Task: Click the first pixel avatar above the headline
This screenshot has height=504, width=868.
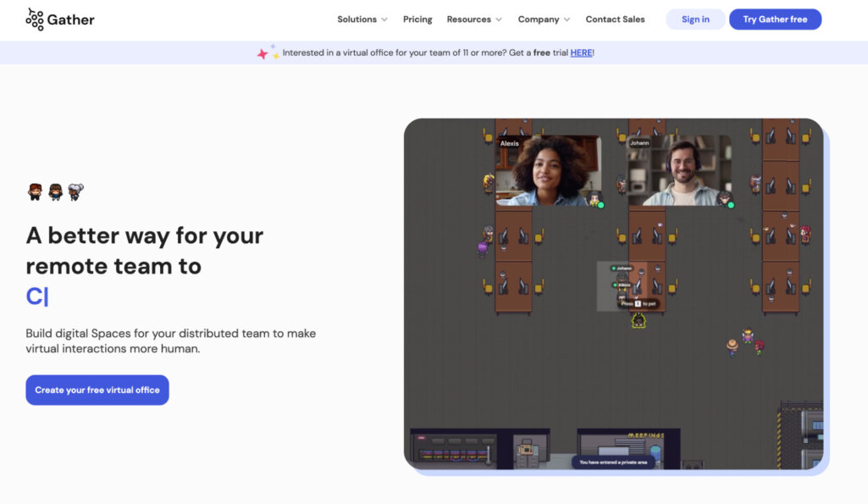Action: coord(35,192)
